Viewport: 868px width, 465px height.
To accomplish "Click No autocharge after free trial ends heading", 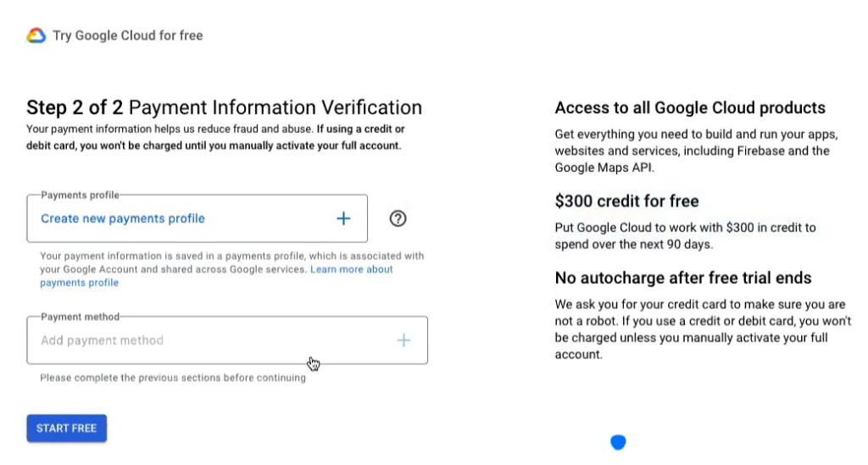I will 683,278.
